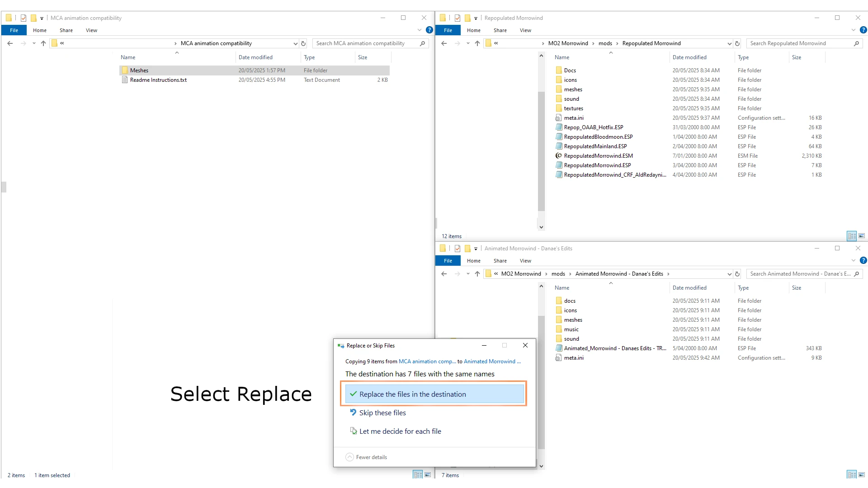Select RepopulatedMainland.ESP file

[x=595, y=146]
